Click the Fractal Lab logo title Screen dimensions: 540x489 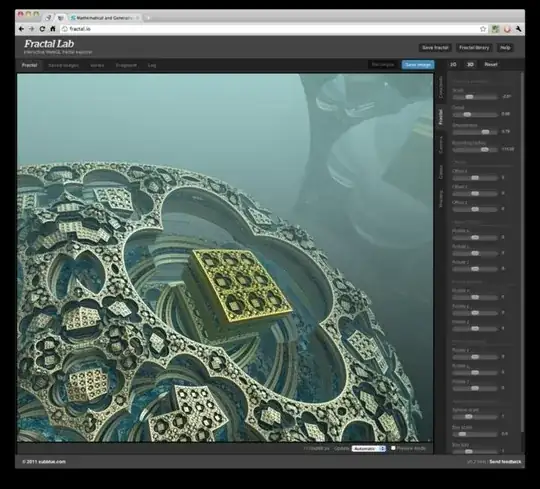49,44
